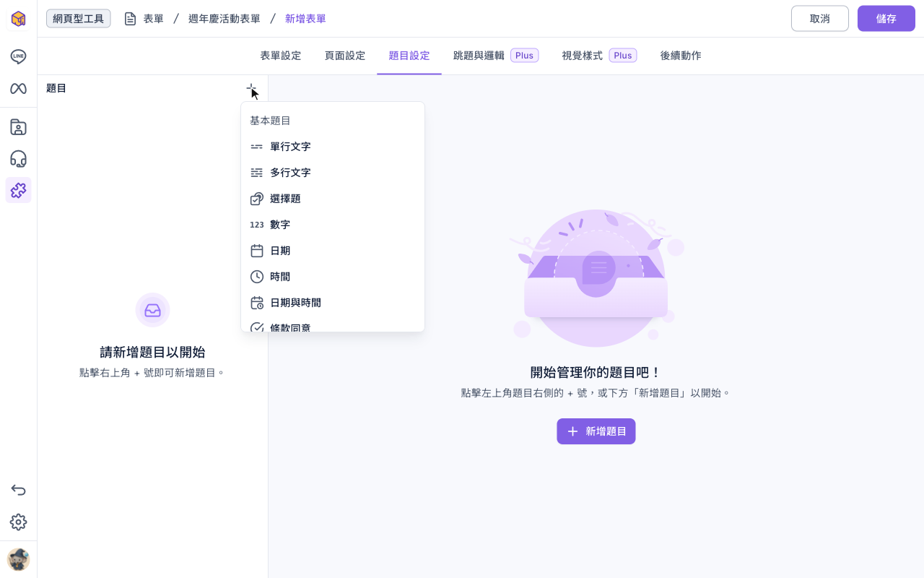Open the settings gear in sidebar

[18, 522]
